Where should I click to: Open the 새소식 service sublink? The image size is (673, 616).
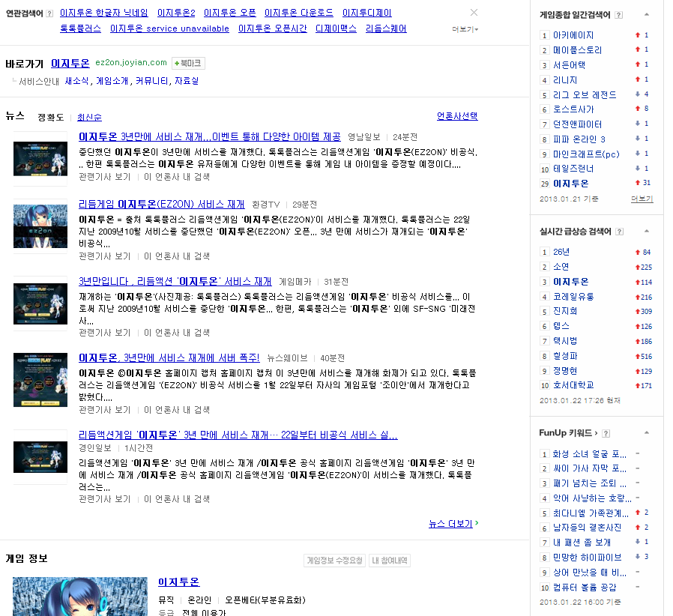click(77, 81)
